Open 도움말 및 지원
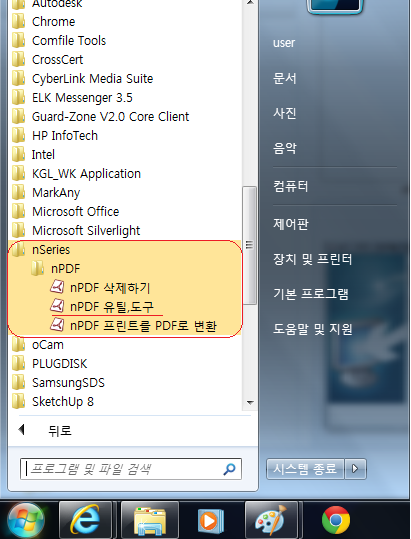The height and width of the screenshot is (539, 411). [x=312, y=329]
